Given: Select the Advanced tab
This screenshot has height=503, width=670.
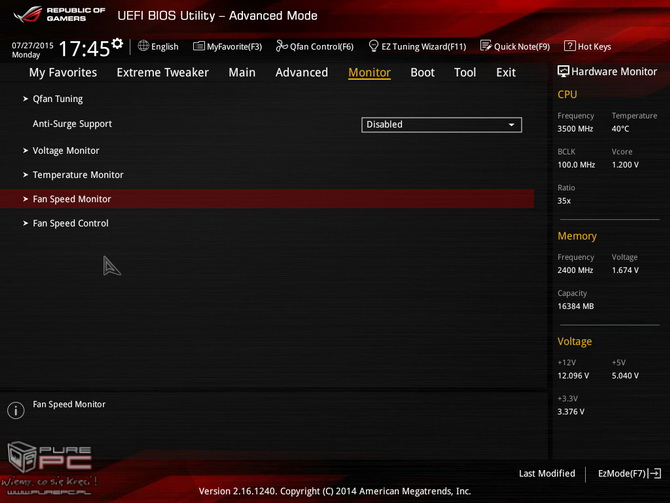Looking at the screenshot, I should [302, 73].
